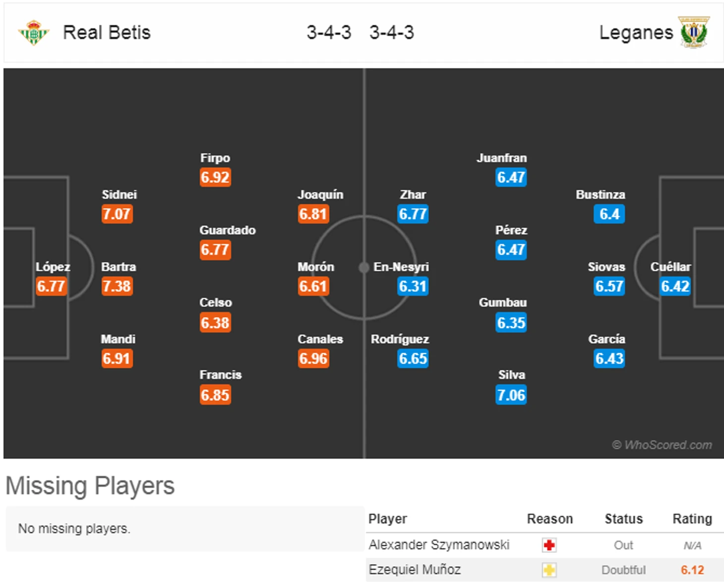Click the Status column header
This screenshot has width=724, height=588.
pos(623,519)
